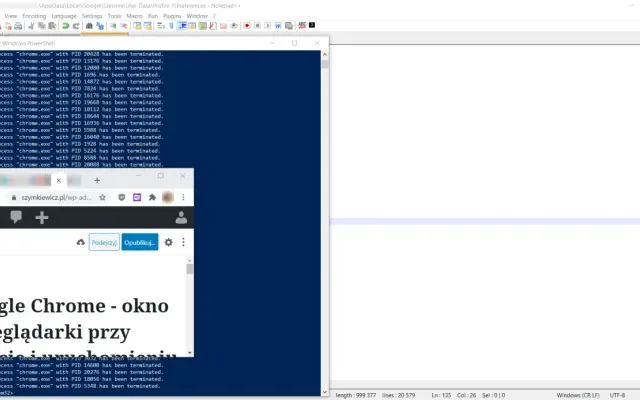Toggle Show All Characters pilcrow icon
The height and width of the screenshot is (400, 640).
171,26
